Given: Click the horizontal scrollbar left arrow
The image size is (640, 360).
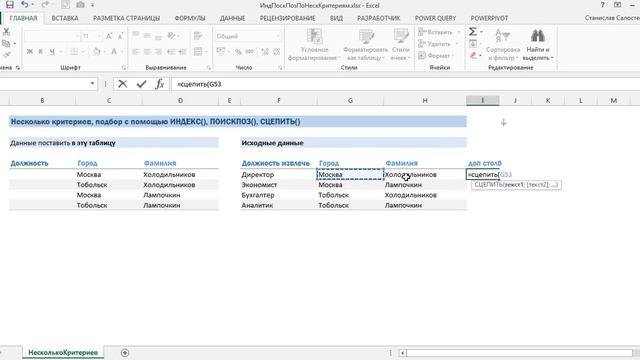Looking at the screenshot, I should tap(402, 353).
